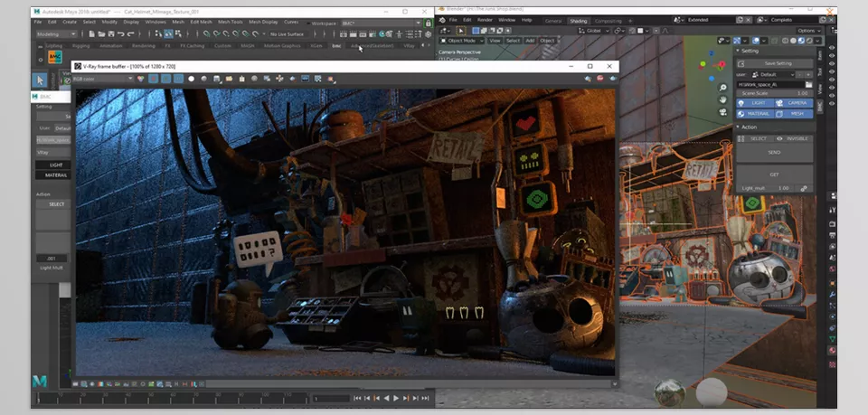The height and width of the screenshot is (415, 868).
Task: Toggle MATERAIL option in Blender BMC panel
Action: click(x=754, y=113)
